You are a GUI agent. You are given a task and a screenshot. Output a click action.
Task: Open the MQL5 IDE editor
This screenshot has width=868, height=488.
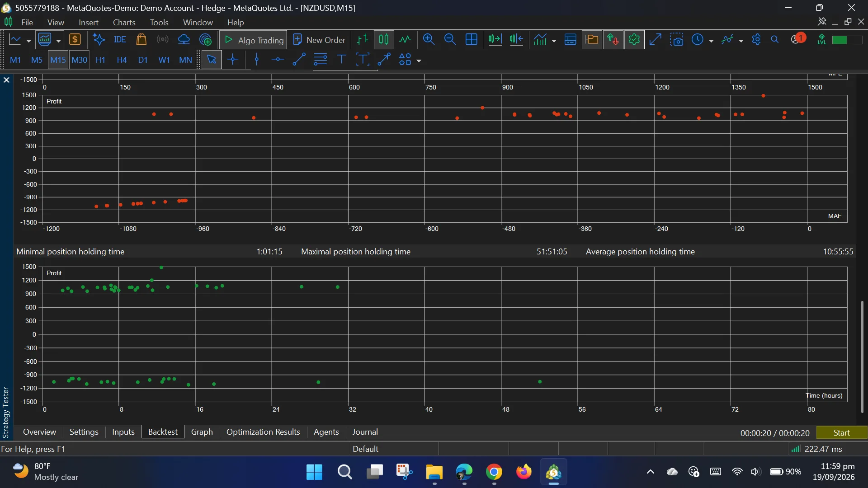[120, 40]
